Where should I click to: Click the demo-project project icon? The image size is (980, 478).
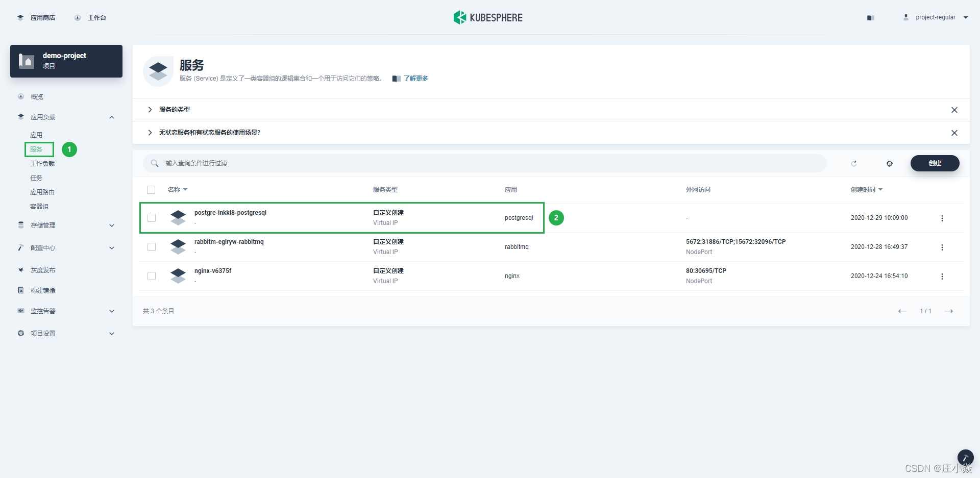(27, 61)
